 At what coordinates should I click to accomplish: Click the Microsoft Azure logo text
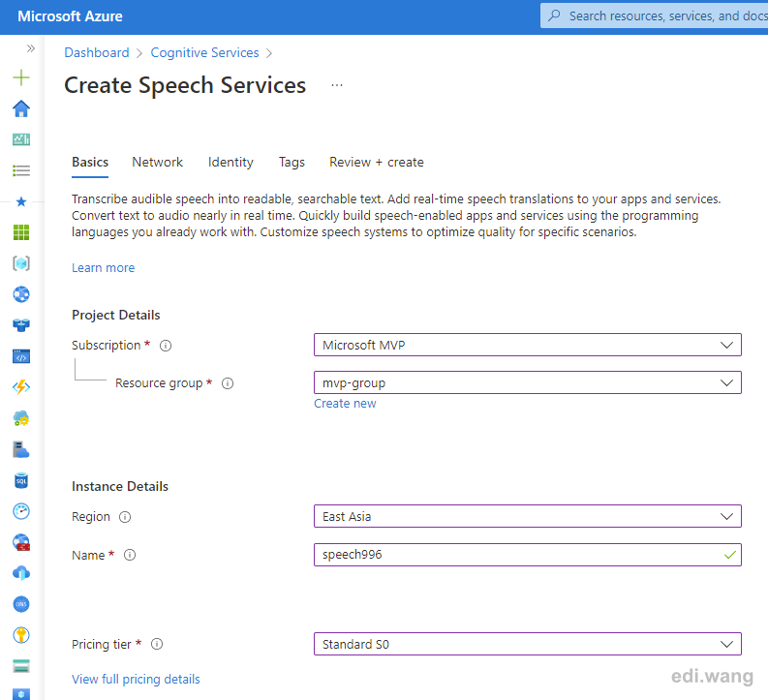tap(70, 16)
